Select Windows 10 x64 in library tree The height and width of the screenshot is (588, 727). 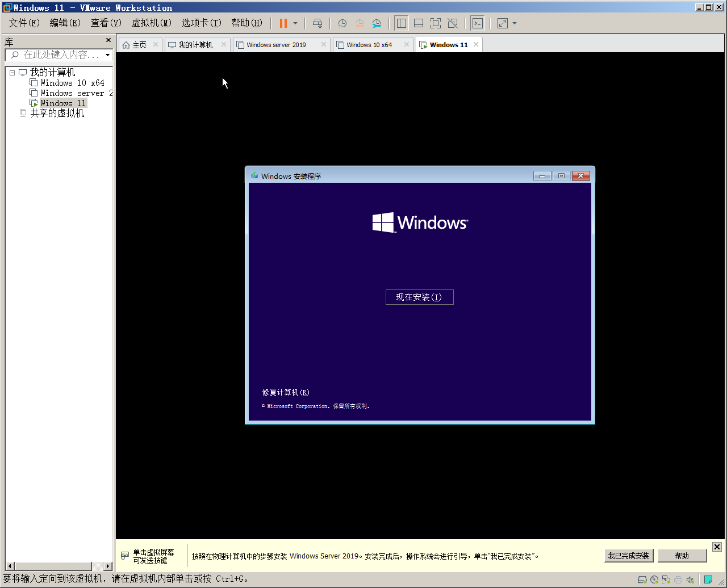(72, 83)
